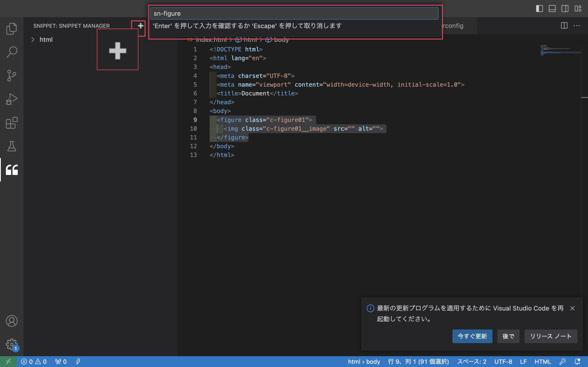Open the Extensions view

tap(11, 123)
